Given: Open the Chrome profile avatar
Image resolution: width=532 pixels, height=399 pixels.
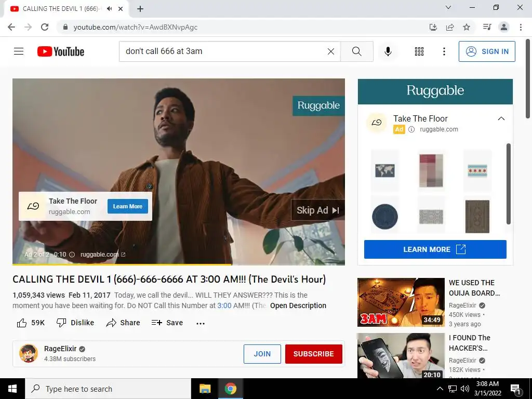Looking at the screenshot, I should pyautogui.click(x=504, y=27).
